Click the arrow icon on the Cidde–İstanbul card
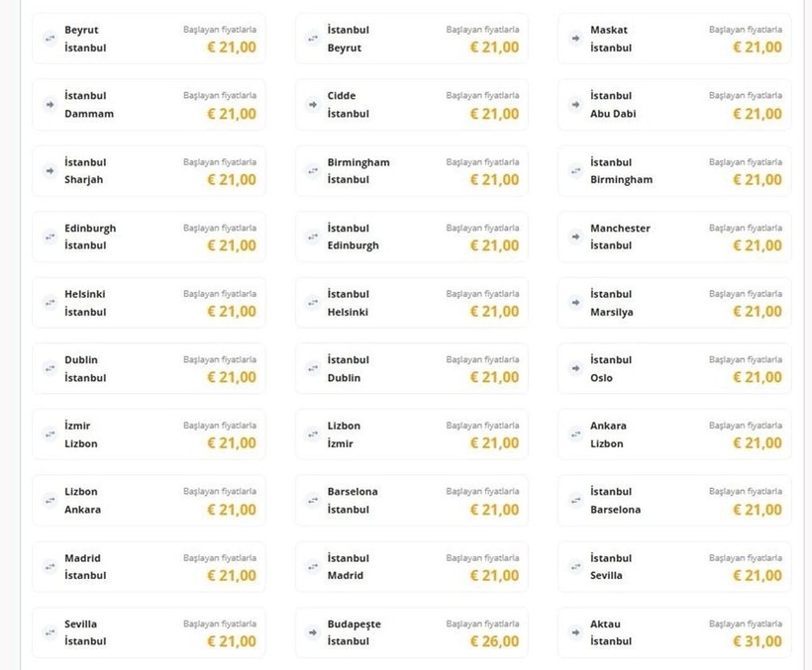The width and height of the screenshot is (812, 670). pyautogui.click(x=313, y=105)
